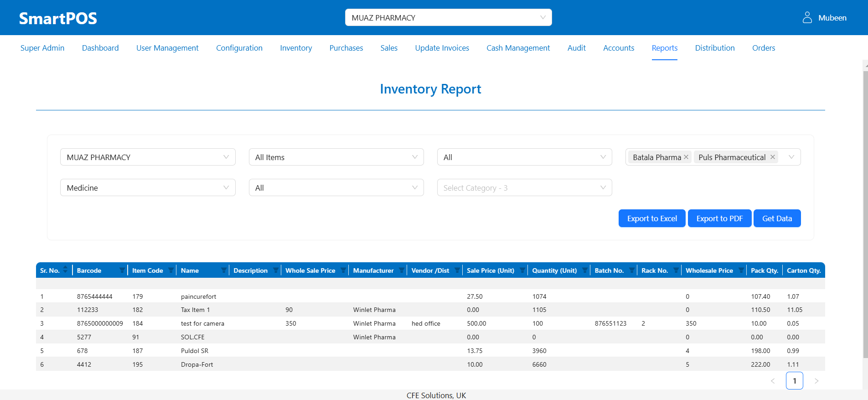Click the user profile icon beside Mubeen

tap(807, 18)
